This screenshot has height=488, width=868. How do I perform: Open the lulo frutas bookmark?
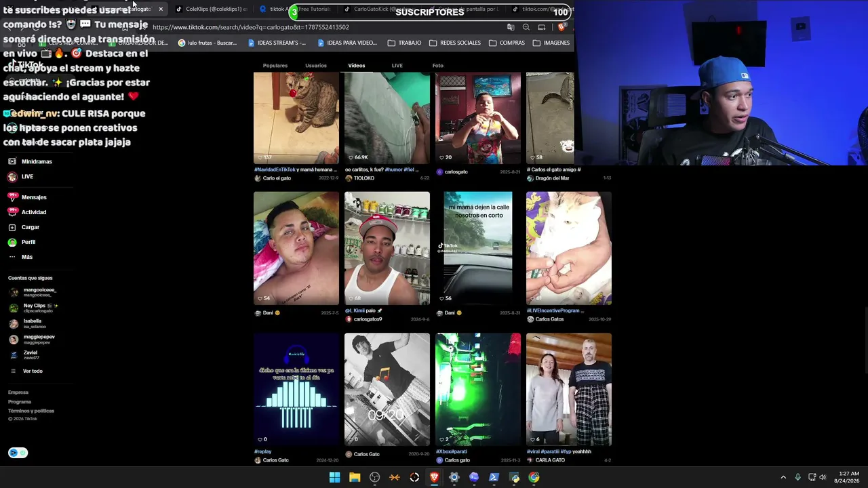tap(207, 43)
